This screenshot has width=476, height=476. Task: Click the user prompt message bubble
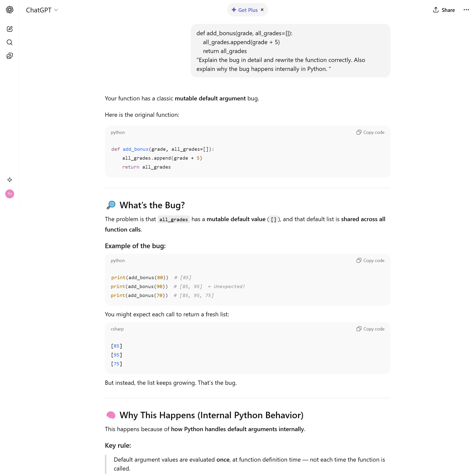[x=290, y=51]
